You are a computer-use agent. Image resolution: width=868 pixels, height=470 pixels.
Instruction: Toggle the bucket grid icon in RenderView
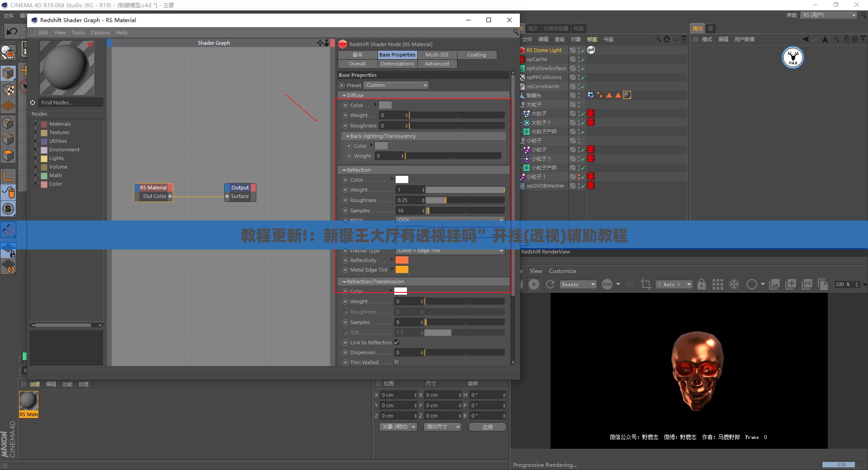point(718,284)
